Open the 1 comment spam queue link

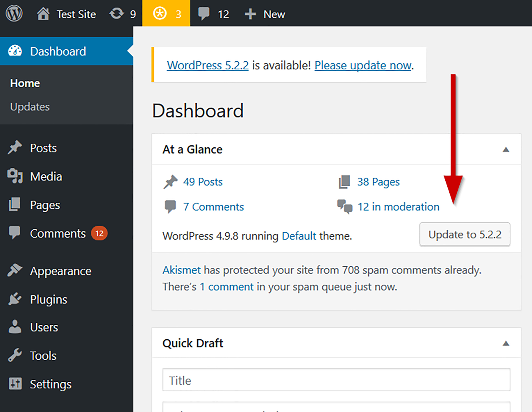(x=227, y=287)
